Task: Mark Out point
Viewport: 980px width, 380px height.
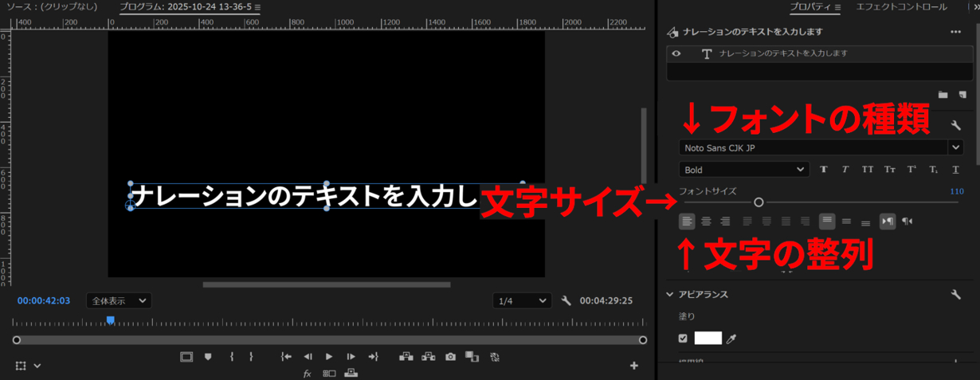Action: pos(251,357)
